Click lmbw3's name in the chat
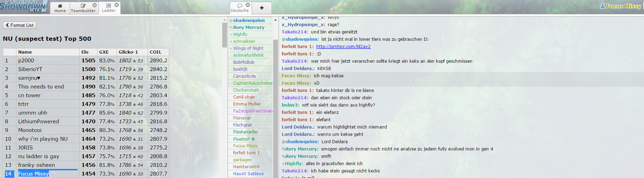644x178 pixels. click(290, 105)
